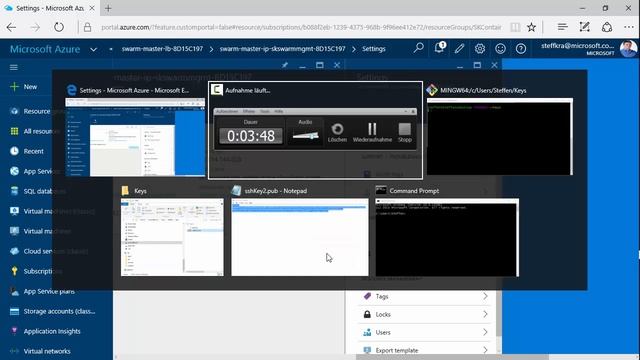Open reading view in Edge
This screenshot has width=640, height=360.
point(515,27)
